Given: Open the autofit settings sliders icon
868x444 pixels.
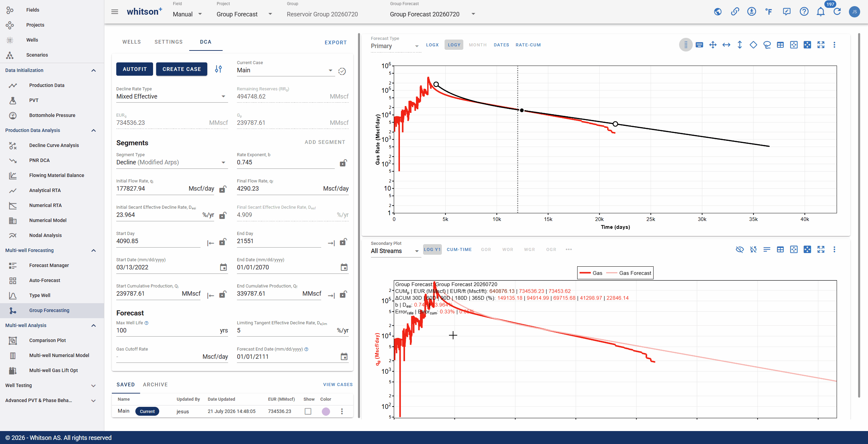Looking at the screenshot, I should point(219,69).
